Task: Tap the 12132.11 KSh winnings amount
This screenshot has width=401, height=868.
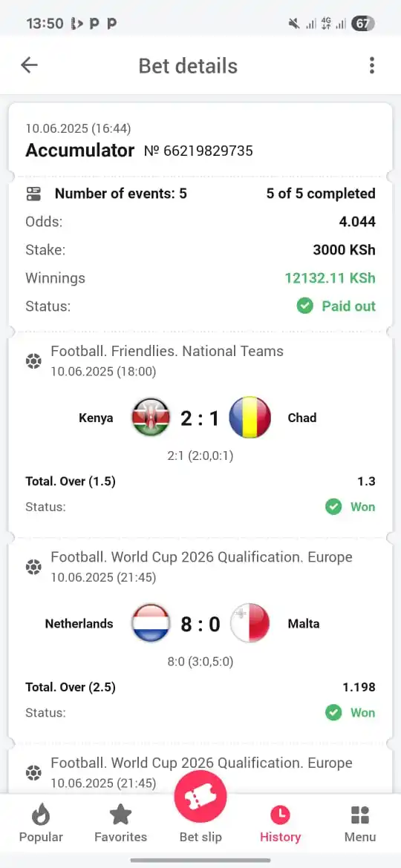Action: 330,278
